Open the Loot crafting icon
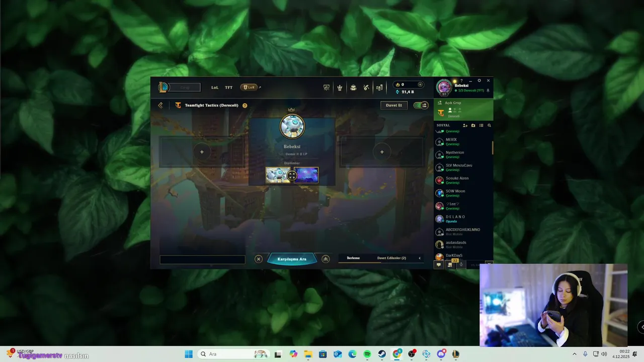Screen dimensions: 644x362 pyautogui.click(x=366, y=87)
